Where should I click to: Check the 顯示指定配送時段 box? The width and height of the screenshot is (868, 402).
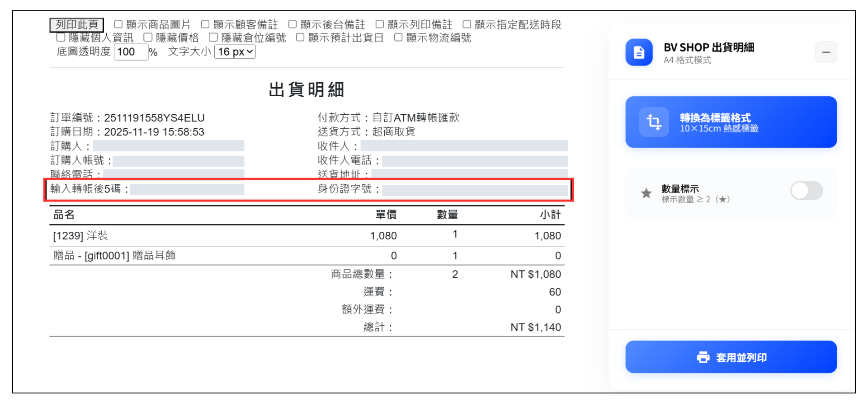pyautogui.click(x=467, y=24)
